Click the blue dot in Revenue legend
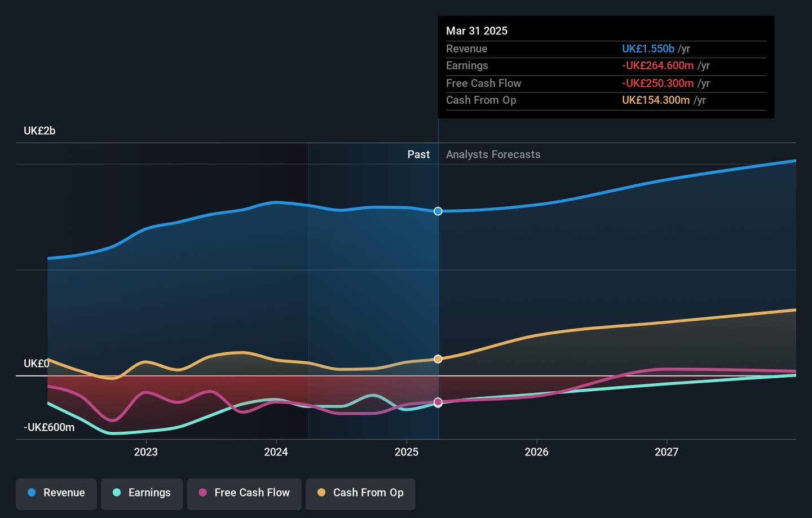812x518 pixels. click(x=32, y=493)
